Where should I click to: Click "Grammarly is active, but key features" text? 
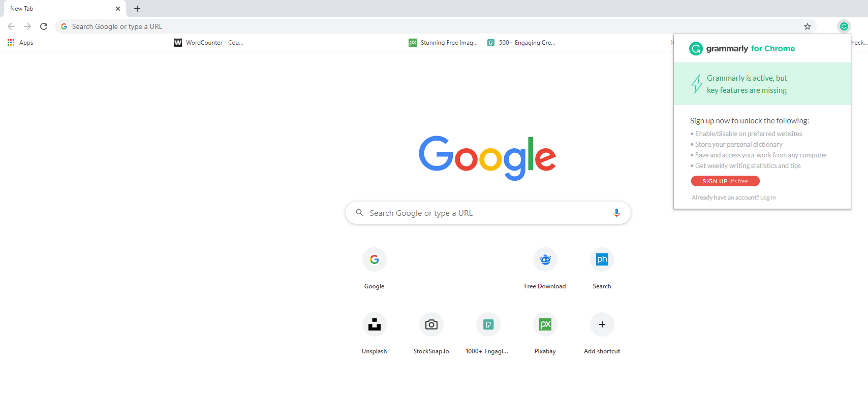click(x=747, y=84)
